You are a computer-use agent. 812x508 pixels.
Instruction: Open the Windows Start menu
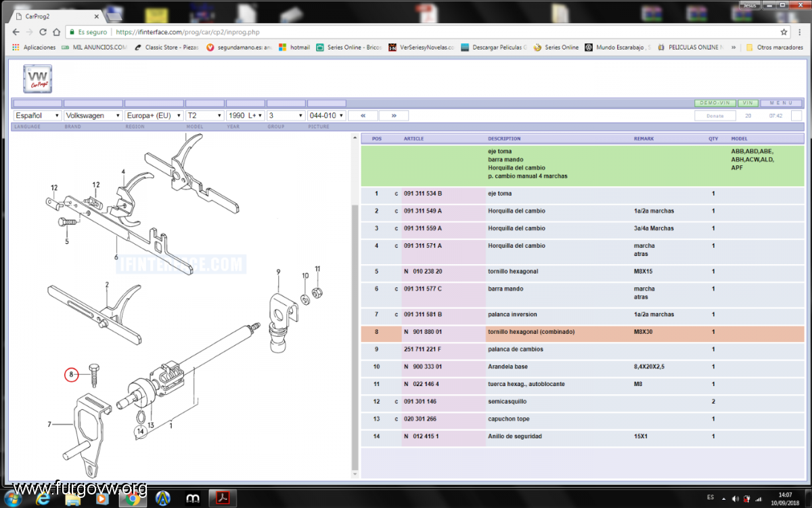click(13, 499)
